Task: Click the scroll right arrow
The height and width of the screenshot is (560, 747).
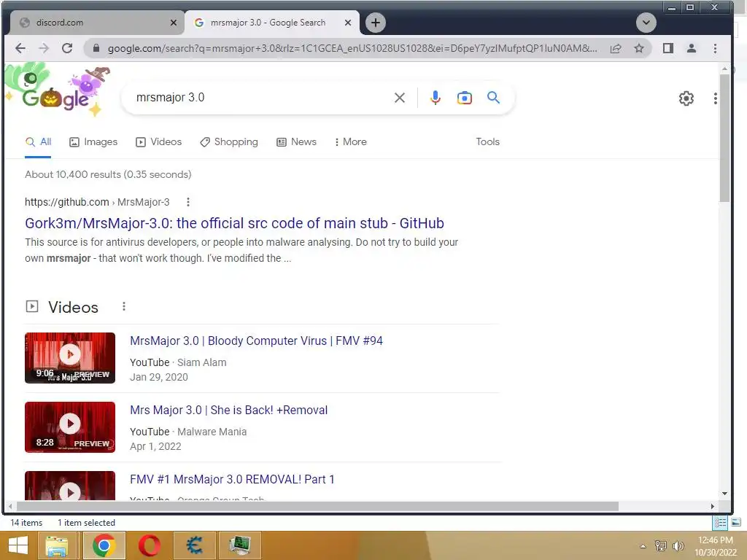Action: [713, 507]
